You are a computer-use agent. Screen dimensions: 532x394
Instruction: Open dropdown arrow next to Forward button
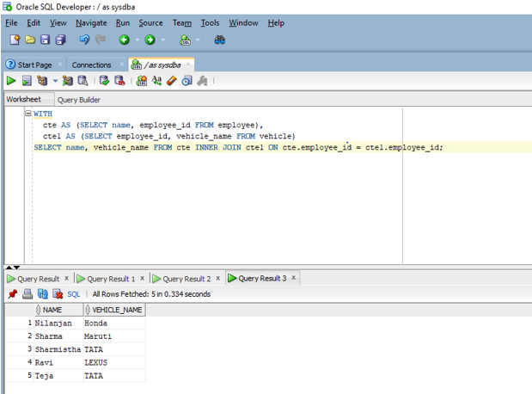click(162, 40)
